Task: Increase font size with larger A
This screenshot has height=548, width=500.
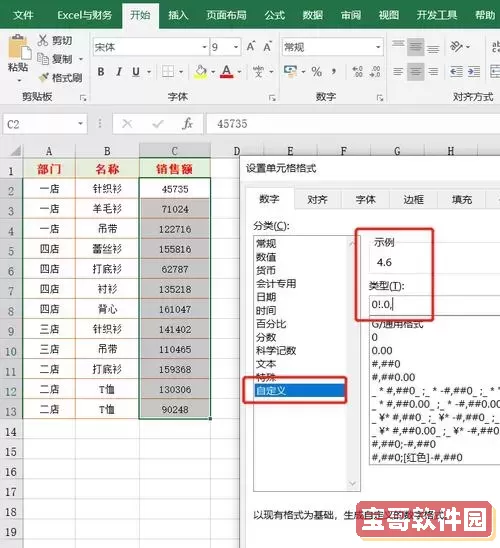Action: pyautogui.click(x=251, y=46)
